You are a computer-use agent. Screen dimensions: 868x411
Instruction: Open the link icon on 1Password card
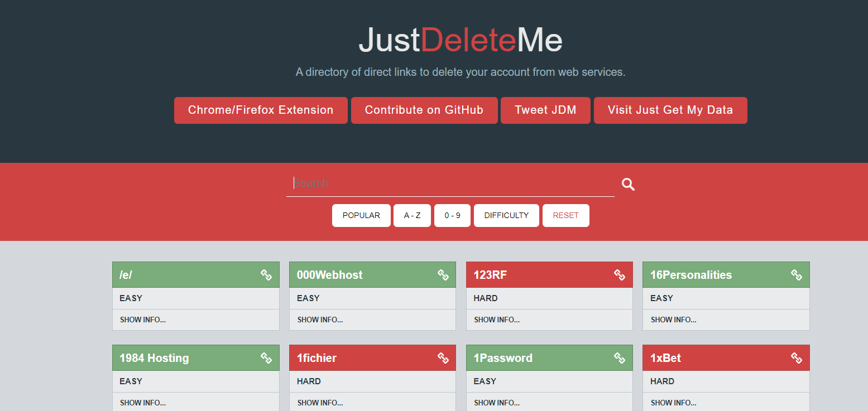tap(620, 357)
